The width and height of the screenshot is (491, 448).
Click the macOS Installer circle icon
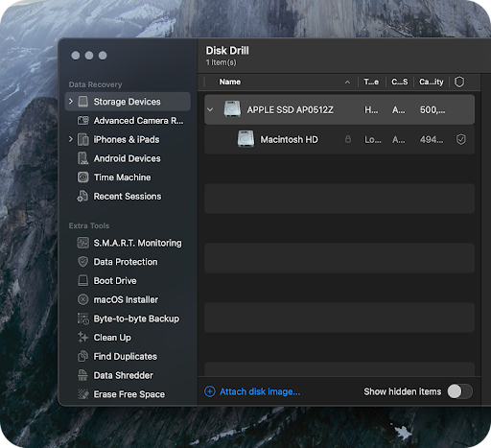tap(83, 299)
